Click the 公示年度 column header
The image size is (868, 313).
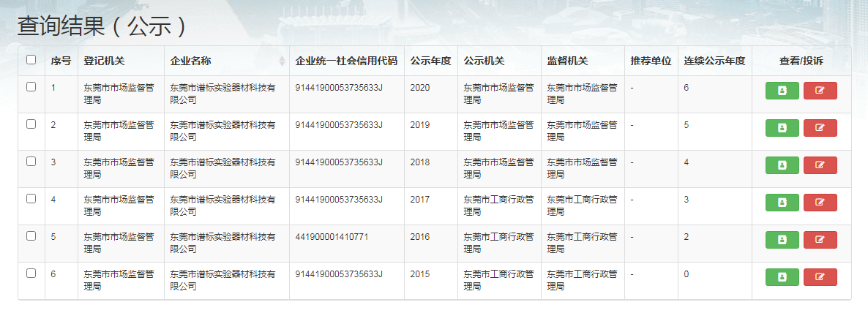click(430, 61)
